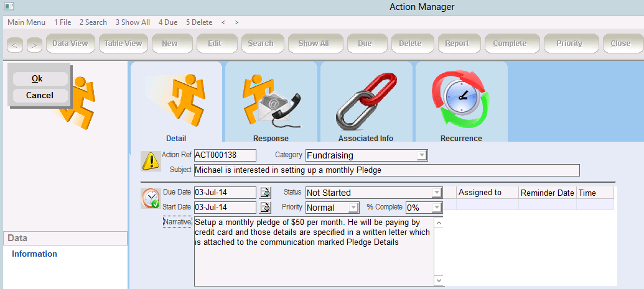Click the clock with green checkmark icon
The height and width of the screenshot is (289, 644).
coord(150,198)
